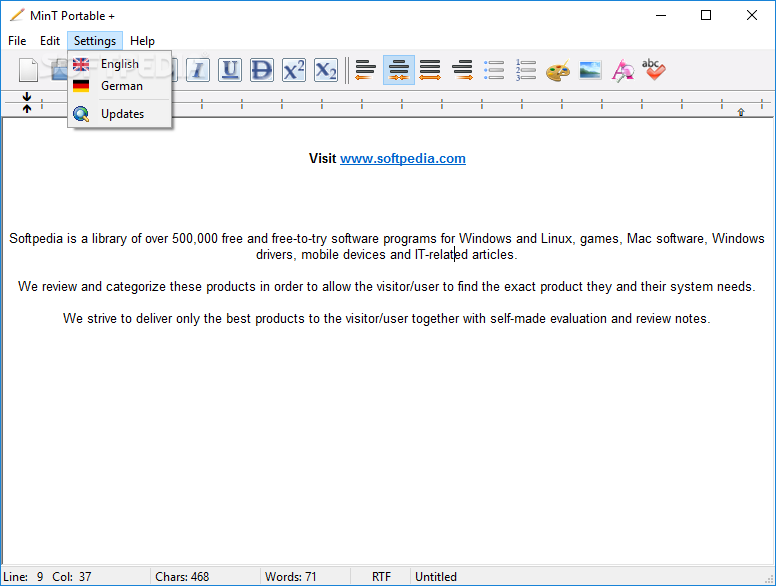
Task: Open the color palette tool
Action: [558, 70]
